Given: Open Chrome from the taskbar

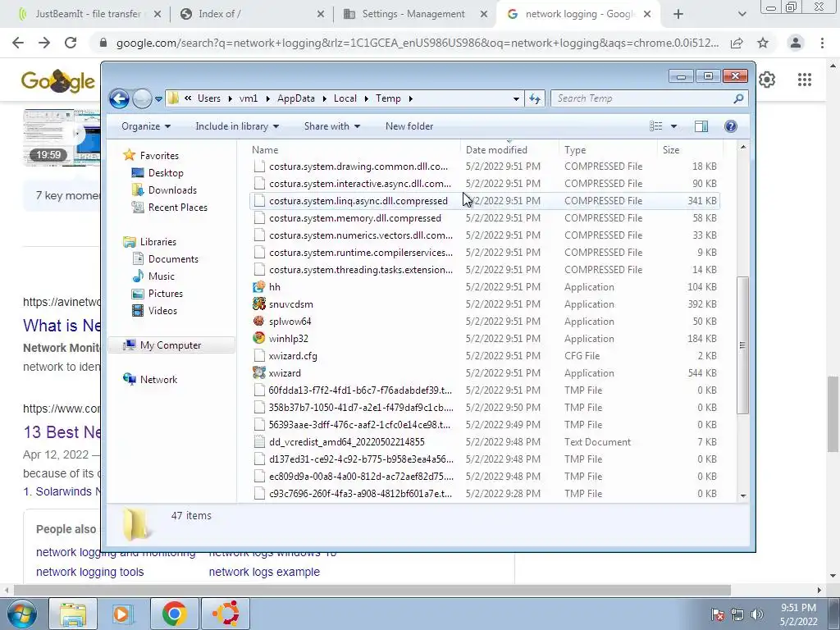Looking at the screenshot, I should point(174,614).
